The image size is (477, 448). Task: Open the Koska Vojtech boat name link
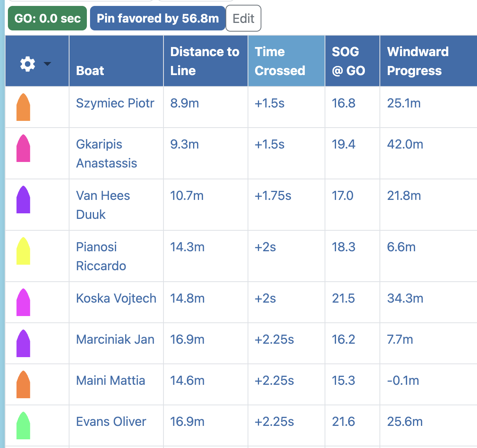click(x=116, y=298)
